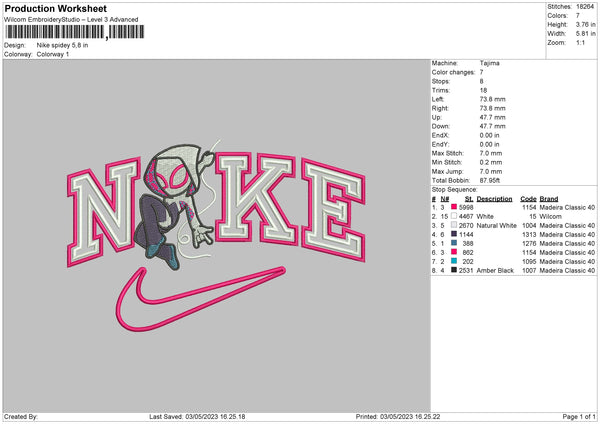Click the Description column header
Viewport: 600px width, 424px height.
(494, 199)
